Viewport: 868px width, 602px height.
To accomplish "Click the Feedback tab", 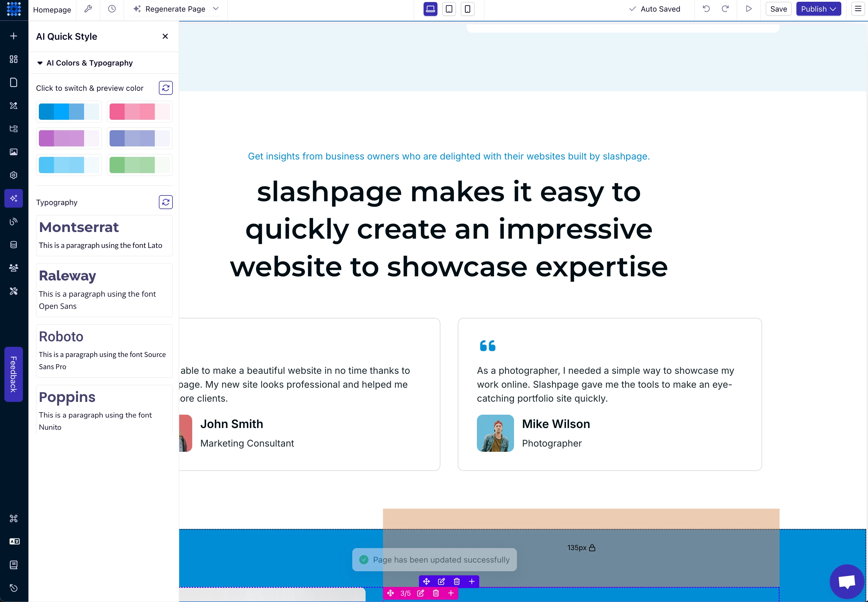I will pos(14,374).
